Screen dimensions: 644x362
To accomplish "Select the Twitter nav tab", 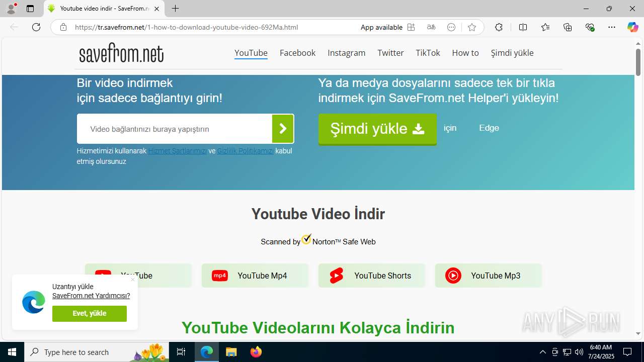I will (x=390, y=53).
